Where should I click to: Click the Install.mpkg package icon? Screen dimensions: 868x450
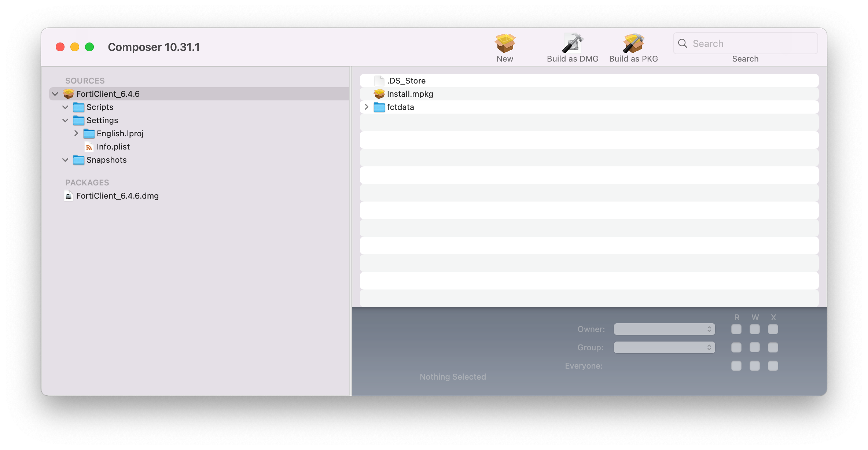tap(379, 94)
